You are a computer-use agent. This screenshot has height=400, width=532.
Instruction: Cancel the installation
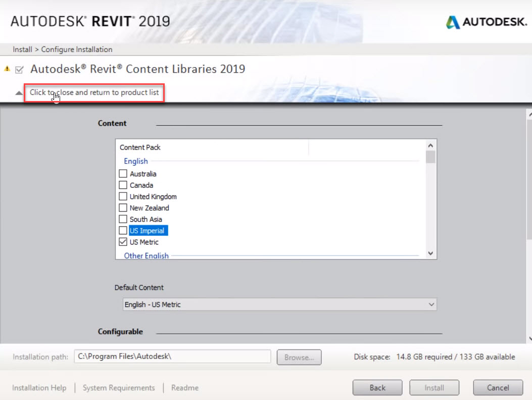498,388
